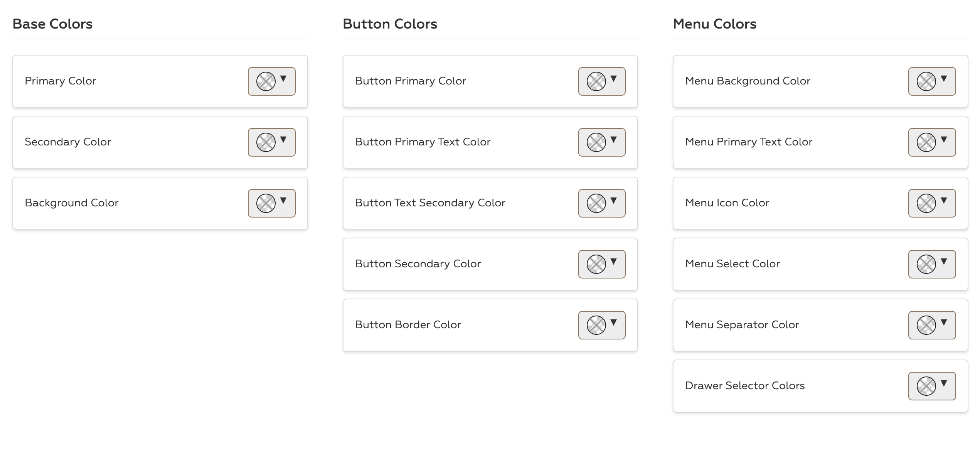Viewport: 980px width, 449px height.
Task: Click the Menu Background Color swatch icon
Action: (x=926, y=81)
